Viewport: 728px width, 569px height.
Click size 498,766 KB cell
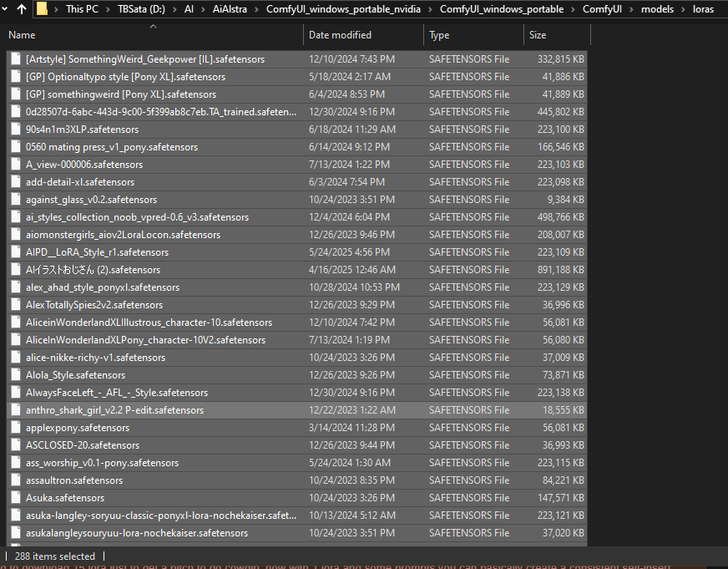[x=560, y=217]
